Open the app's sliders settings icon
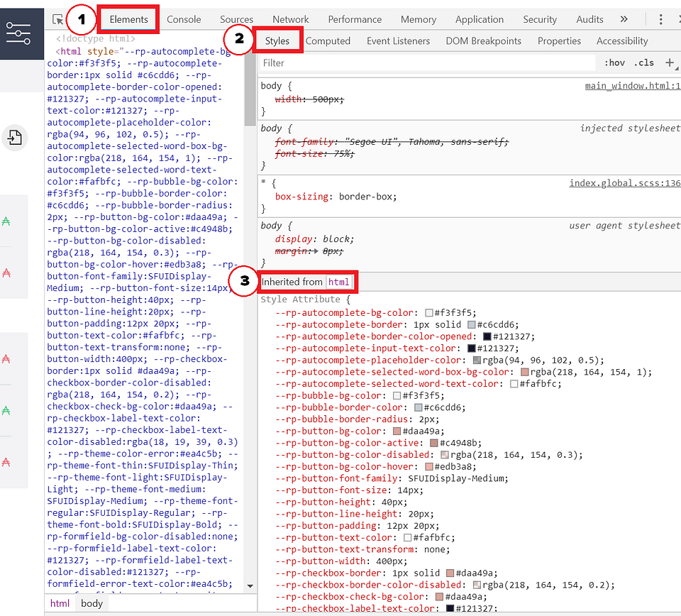This screenshot has width=681, height=616. [x=18, y=33]
